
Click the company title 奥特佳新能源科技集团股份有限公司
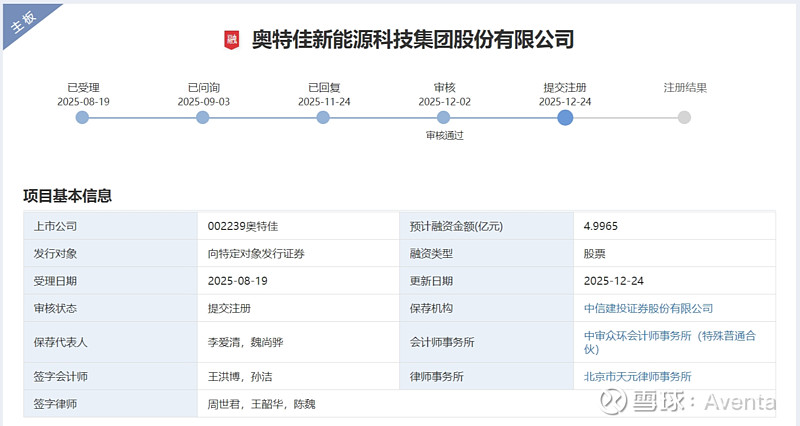pos(413,40)
